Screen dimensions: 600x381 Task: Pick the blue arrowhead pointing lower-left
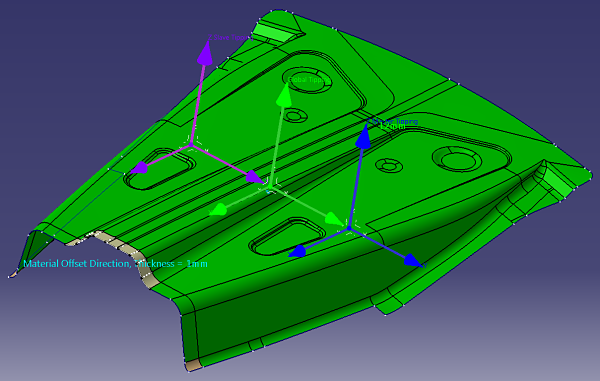pyautogui.click(x=297, y=251)
